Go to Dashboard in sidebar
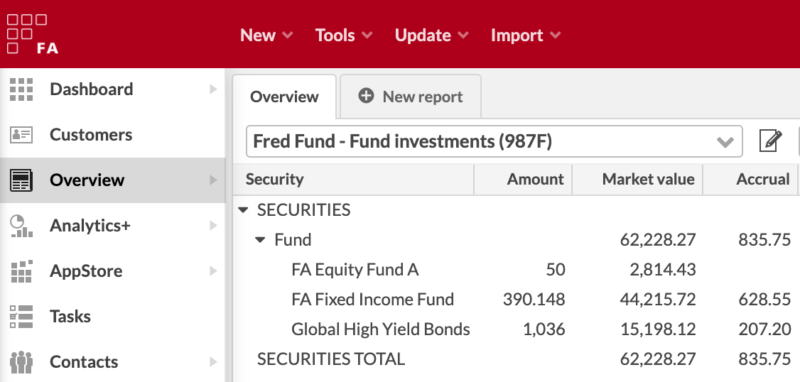 112,89
